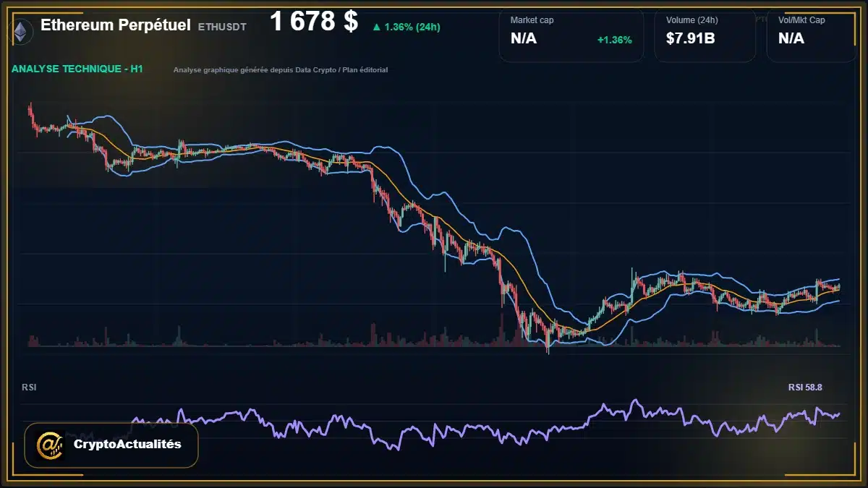Viewport: 868px width, 488px height.
Task: Click the '1 678 $' price value
Action: point(314,22)
